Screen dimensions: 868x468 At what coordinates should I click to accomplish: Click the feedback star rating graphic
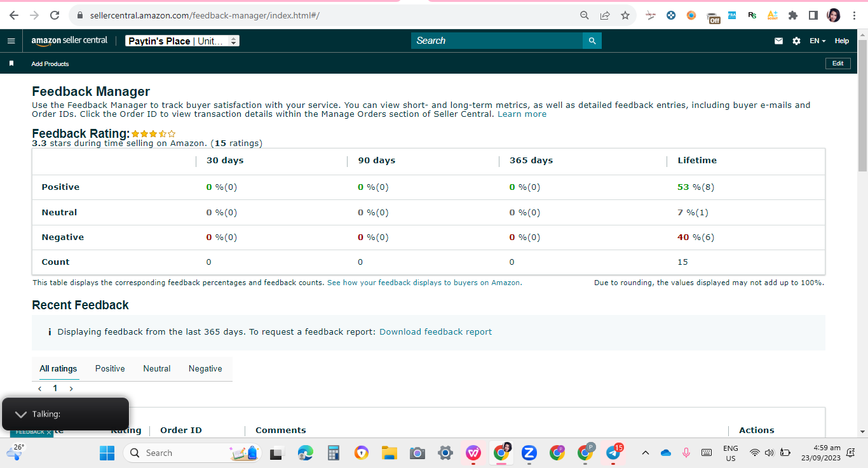tap(153, 134)
